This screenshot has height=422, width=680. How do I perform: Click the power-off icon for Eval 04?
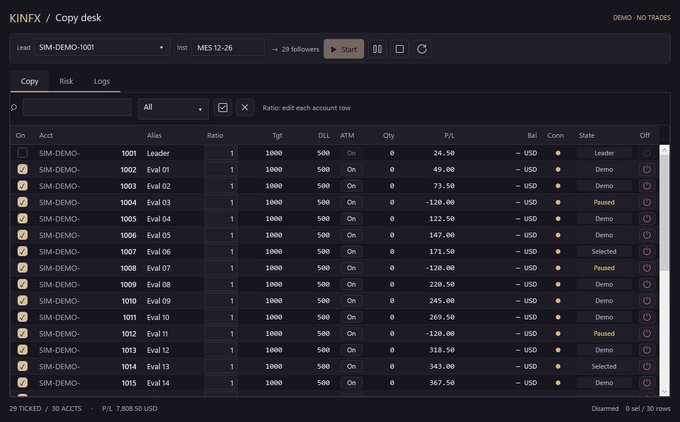pos(647,219)
